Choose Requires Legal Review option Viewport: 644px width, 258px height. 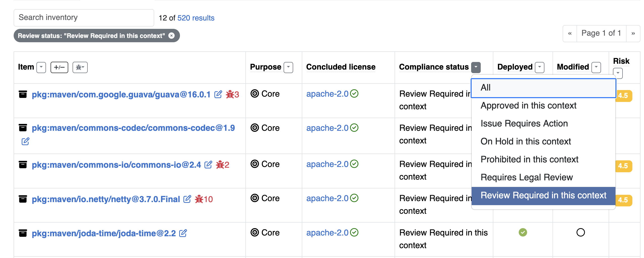coord(543,177)
